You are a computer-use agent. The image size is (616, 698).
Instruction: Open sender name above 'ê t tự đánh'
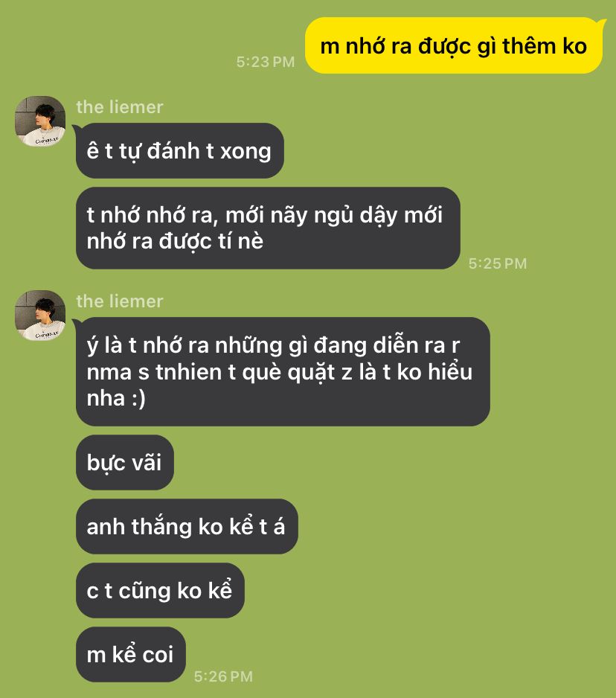click(x=120, y=107)
